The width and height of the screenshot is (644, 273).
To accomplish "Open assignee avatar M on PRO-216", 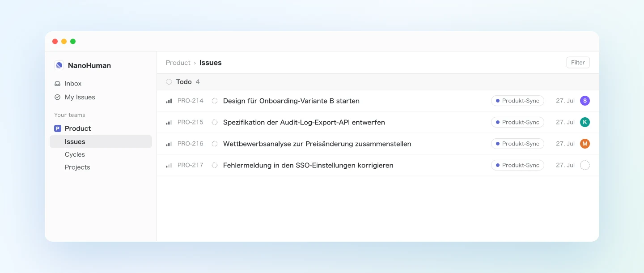I will [x=585, y=144].
